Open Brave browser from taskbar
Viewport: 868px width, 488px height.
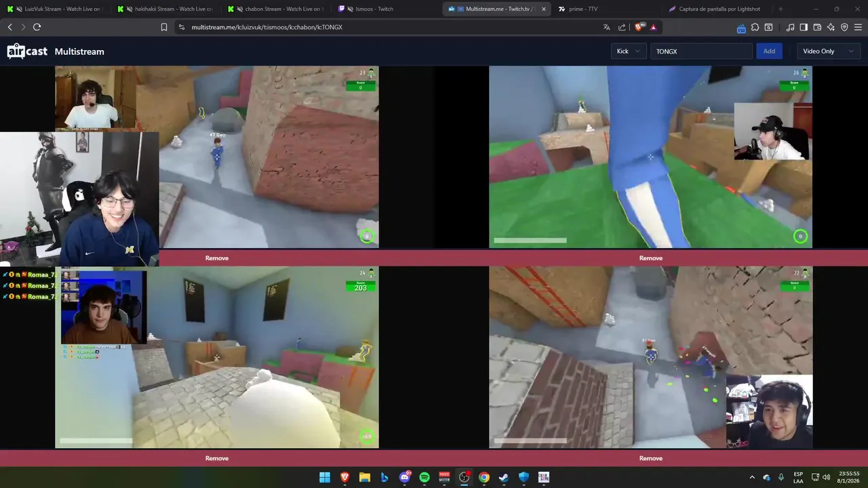tap(344, 477)
